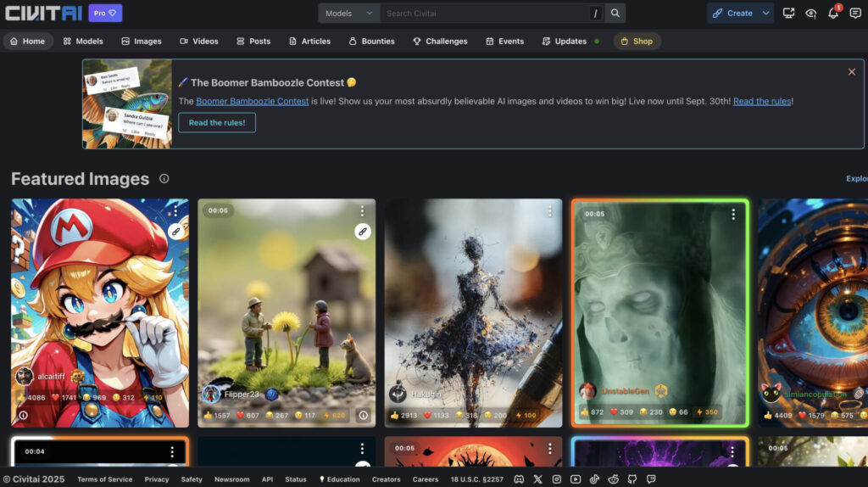Open options menu on Hakugin's dancer image
The width and height of the screenshot is (868, 487).
tap(548, 212)
